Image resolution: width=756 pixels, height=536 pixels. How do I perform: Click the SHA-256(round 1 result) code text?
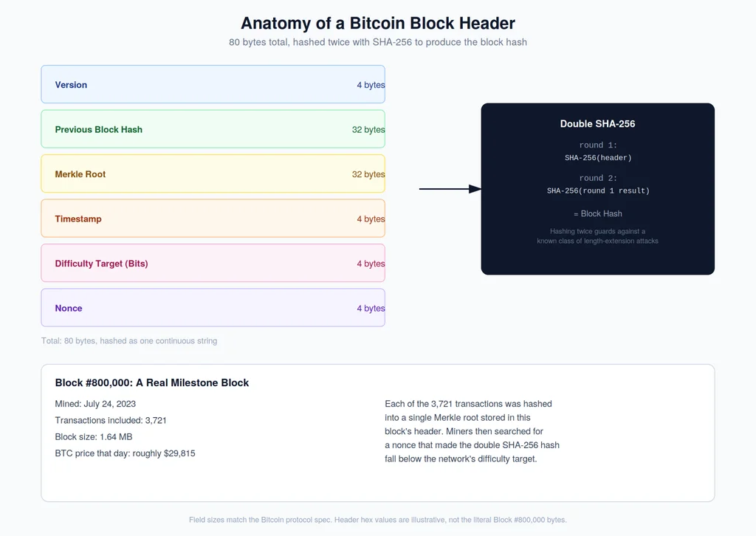click(598, 191)
